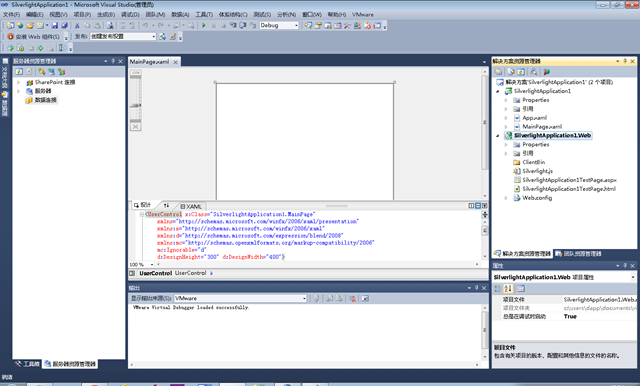Click the XAML editor horizontal scrollbar
Viewport: 640px width, 386px height.
(x=317, y=264)
